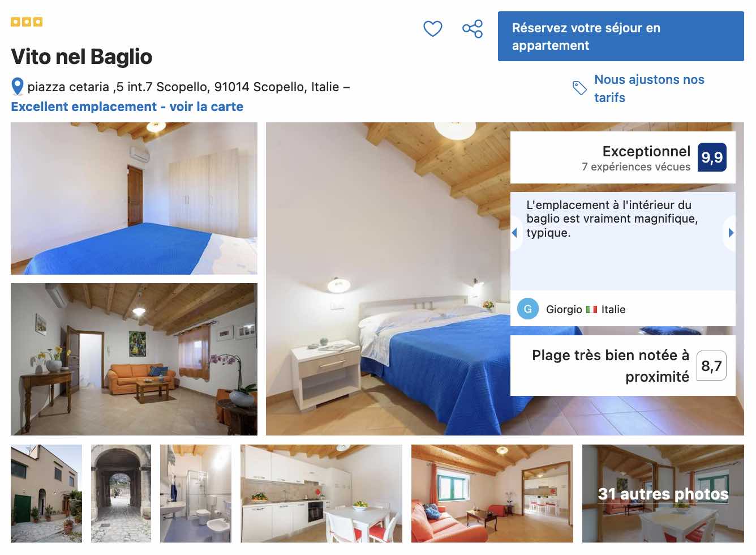The width and height of the screenshot is (756, 555).
Task: View the living room with orange sofa photo
Action: (134, 359)
